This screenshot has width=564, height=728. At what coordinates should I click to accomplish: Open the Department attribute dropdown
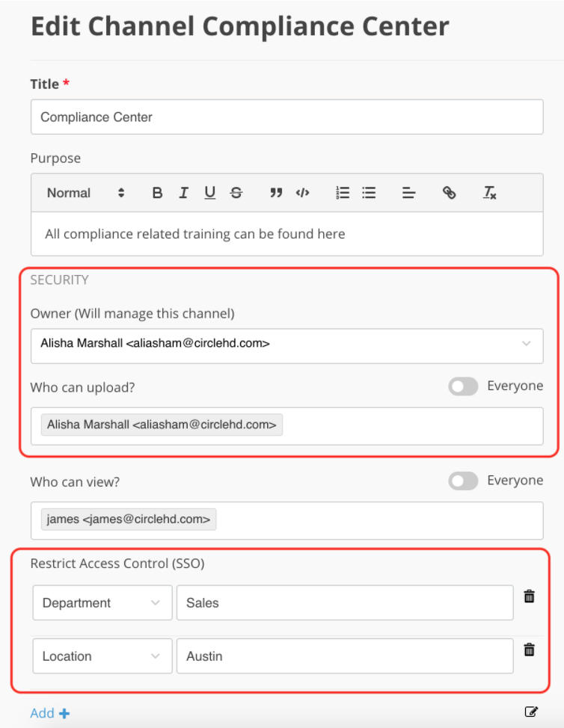[102, 603]
